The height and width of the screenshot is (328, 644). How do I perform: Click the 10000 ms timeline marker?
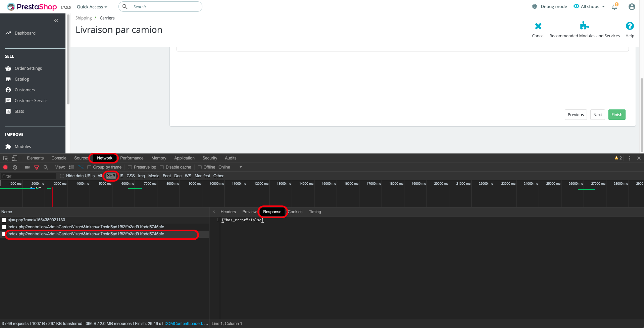(x=216, y=184)
